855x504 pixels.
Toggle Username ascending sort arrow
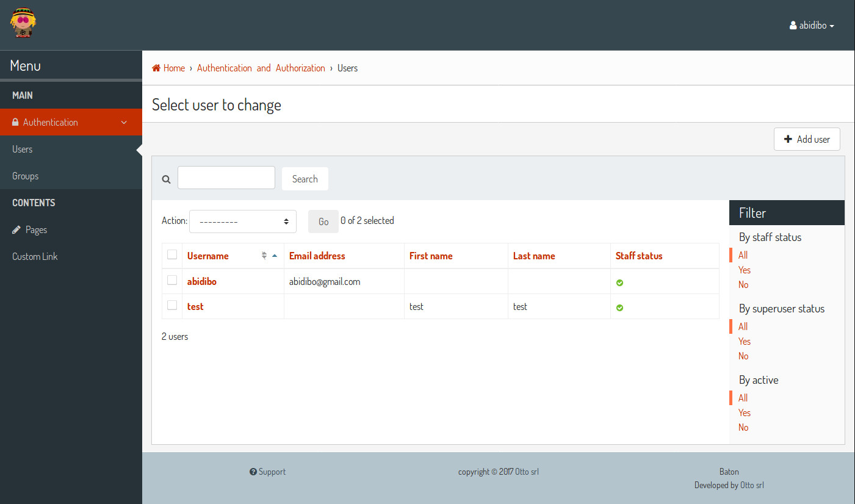(275, 256)
